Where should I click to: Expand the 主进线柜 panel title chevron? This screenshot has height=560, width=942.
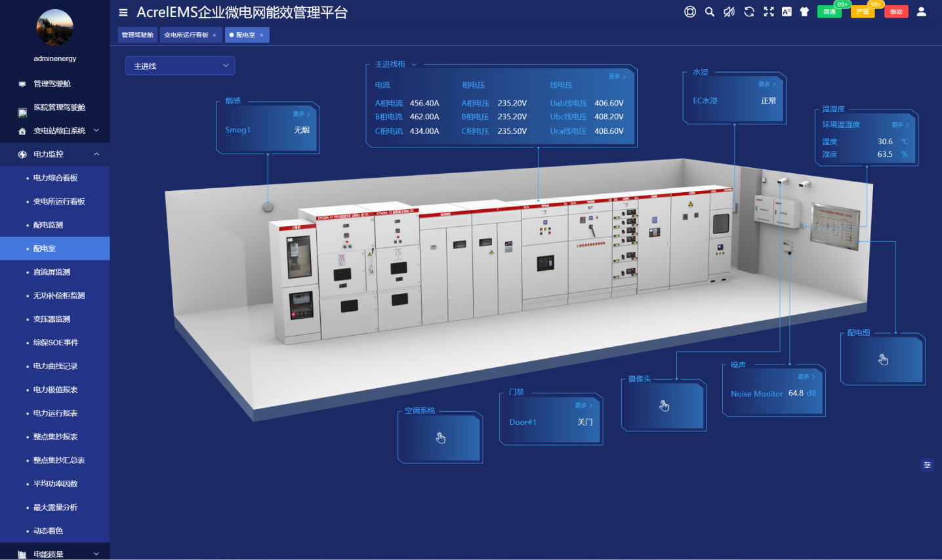[414, 64]
